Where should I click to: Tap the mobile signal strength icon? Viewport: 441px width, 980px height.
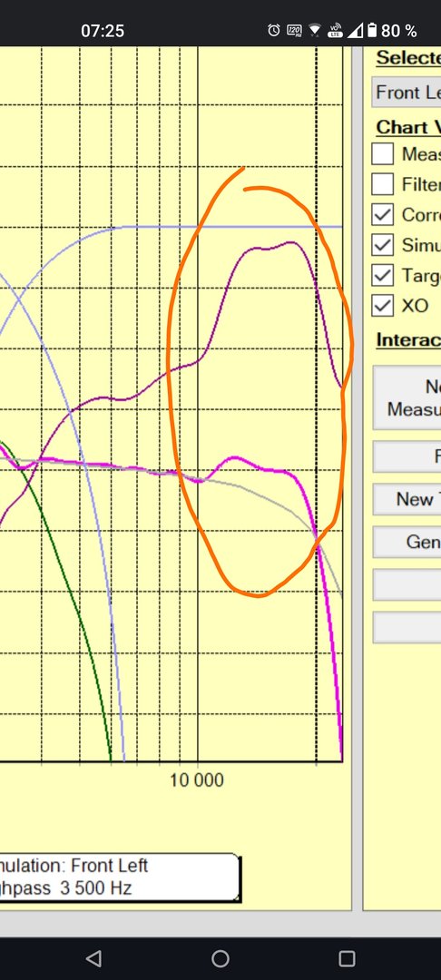[356, 30]
